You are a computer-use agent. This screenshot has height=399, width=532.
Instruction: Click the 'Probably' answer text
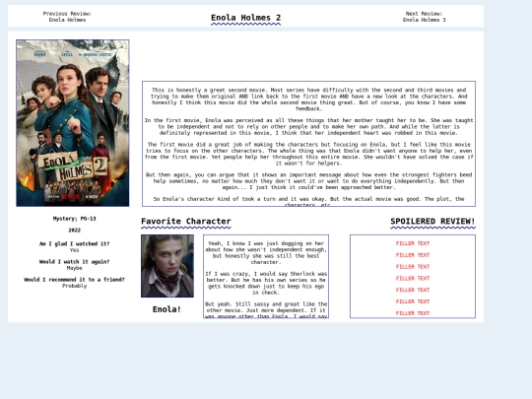(74, 286)
